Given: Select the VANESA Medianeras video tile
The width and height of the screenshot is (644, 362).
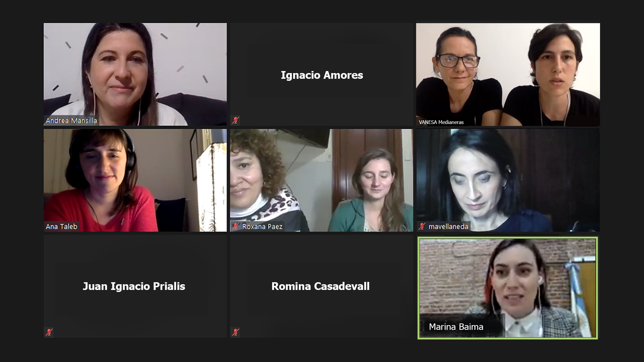Looking at the screenshot, I should (x=508, y=74).
